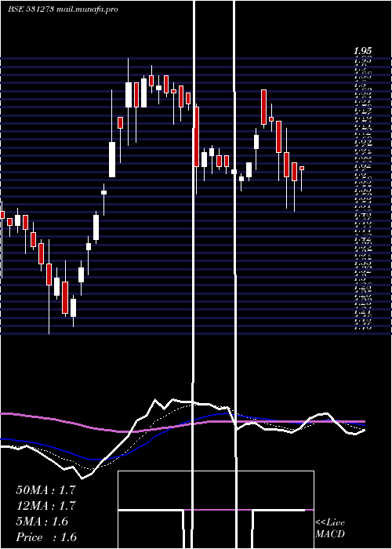Viewport: 392px width, 549px height.
Task: Click the 50MA : 1.7 readout
Action: coord(45,490)
